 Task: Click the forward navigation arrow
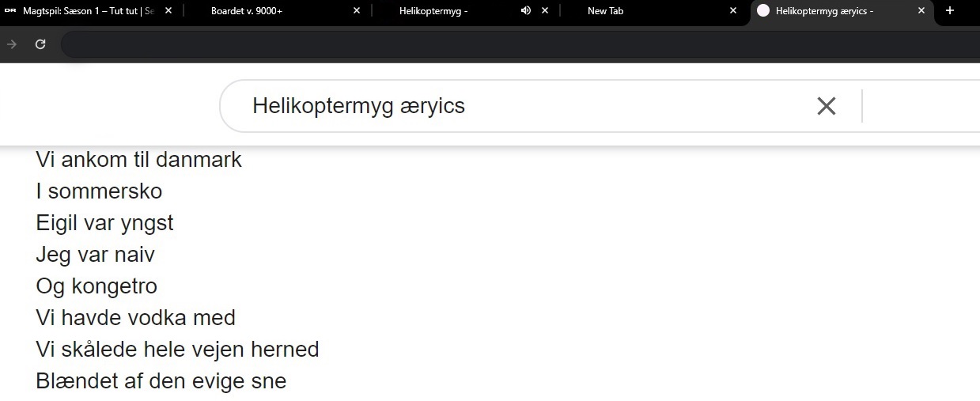tap(12, 44)
